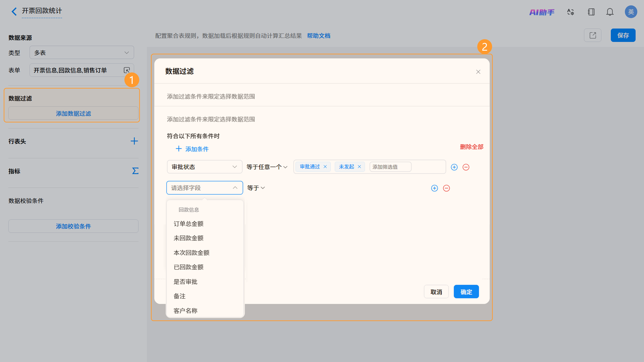This screenshot has width=644, height=362.
Task: Open the form picker icon in 表单 field
Action: 127,70
